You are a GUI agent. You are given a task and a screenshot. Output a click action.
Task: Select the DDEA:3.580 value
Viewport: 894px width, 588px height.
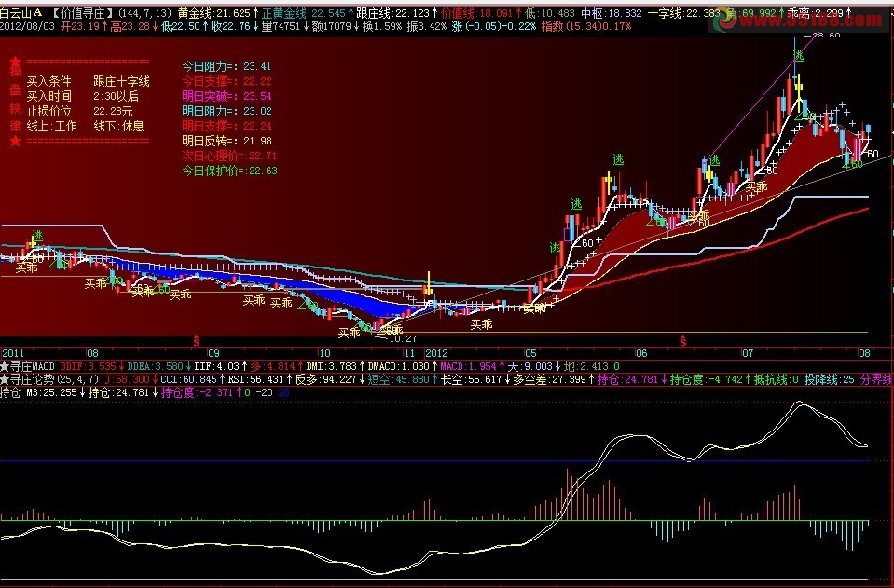click(x=155, y=366)
